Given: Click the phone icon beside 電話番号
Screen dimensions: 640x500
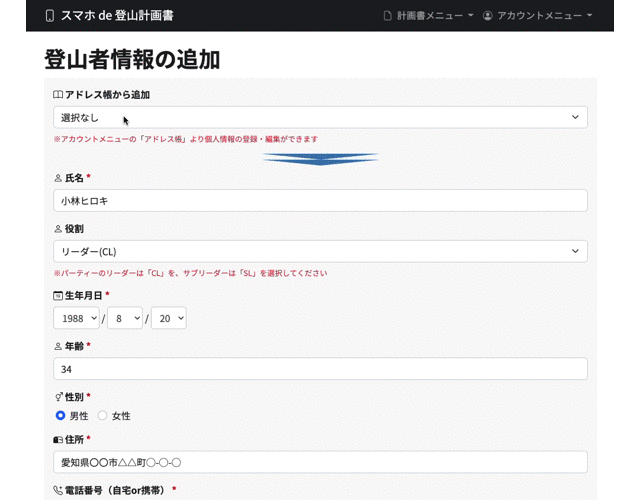Looking at the screenshot, I should 58,490.
